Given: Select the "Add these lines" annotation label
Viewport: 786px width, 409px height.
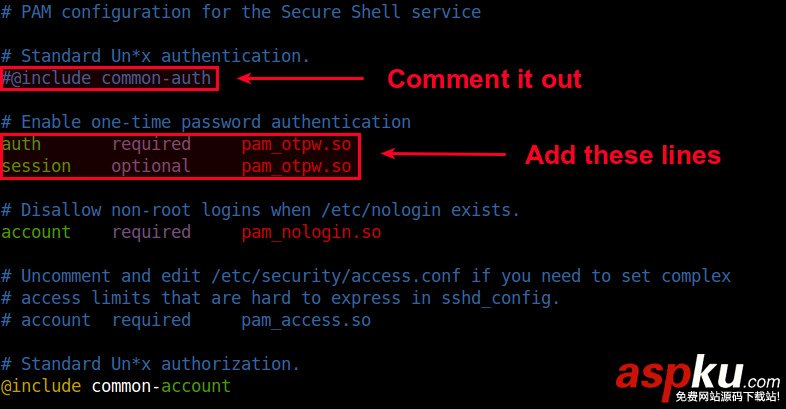Looking at the screenshot, I should tap(622, 155).
